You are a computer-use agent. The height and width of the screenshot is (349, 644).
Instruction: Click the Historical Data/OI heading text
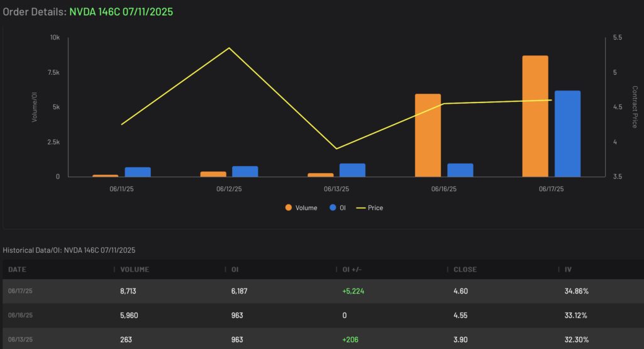pos(69,250)
